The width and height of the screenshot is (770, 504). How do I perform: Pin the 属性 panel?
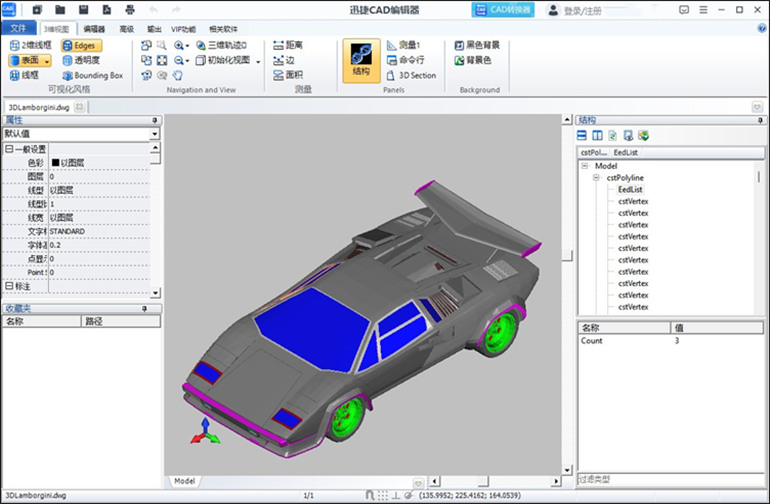point(155,120)
